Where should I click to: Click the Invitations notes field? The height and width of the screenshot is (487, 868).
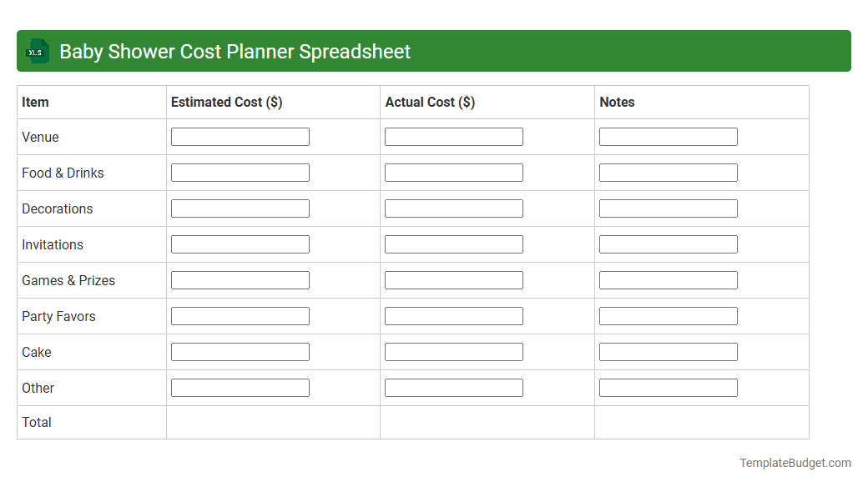click(668, 243)
